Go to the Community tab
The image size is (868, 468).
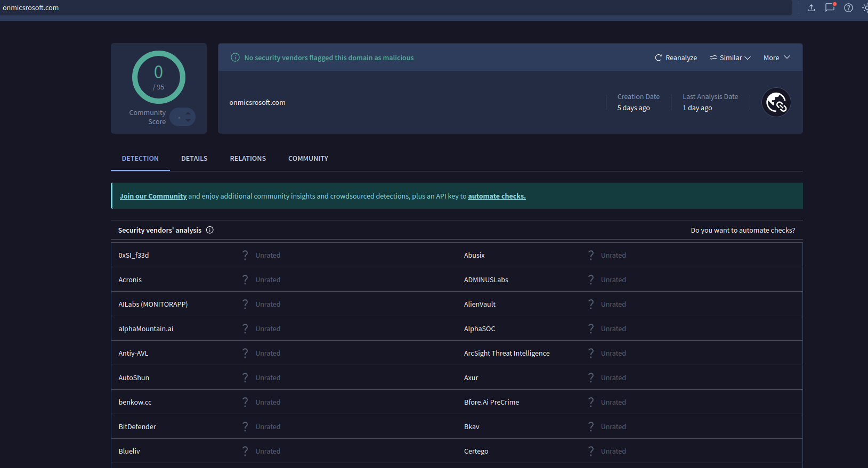(308, 159)
